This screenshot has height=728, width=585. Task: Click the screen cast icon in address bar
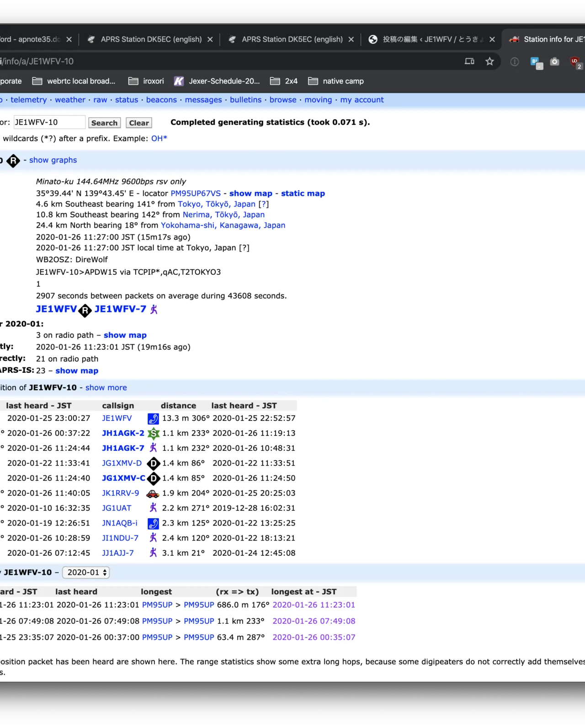coord(469,61)
